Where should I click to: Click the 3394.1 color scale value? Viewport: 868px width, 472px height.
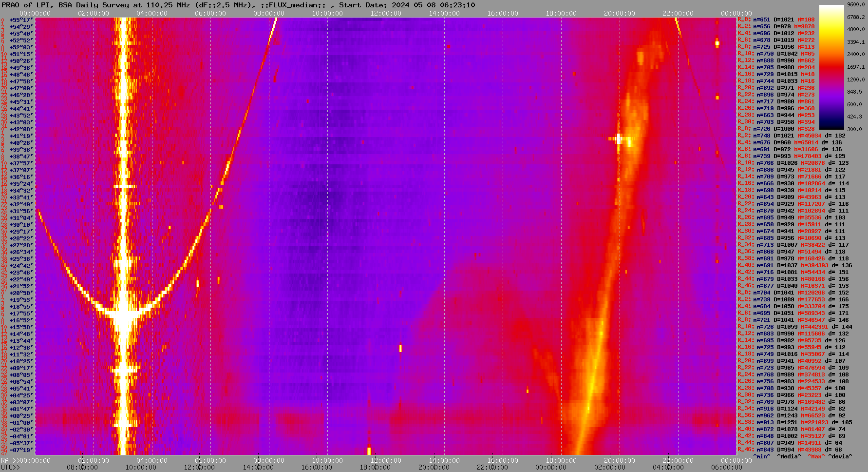[856, 42]
